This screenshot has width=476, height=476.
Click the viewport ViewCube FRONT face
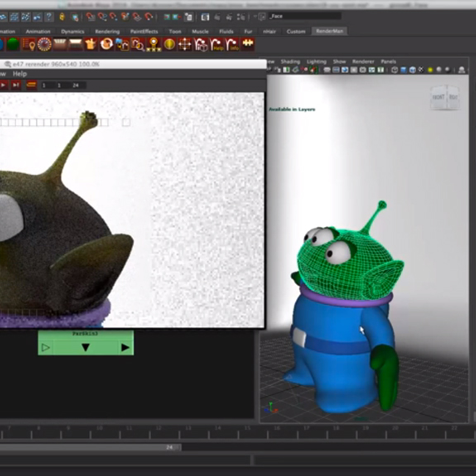439,97
